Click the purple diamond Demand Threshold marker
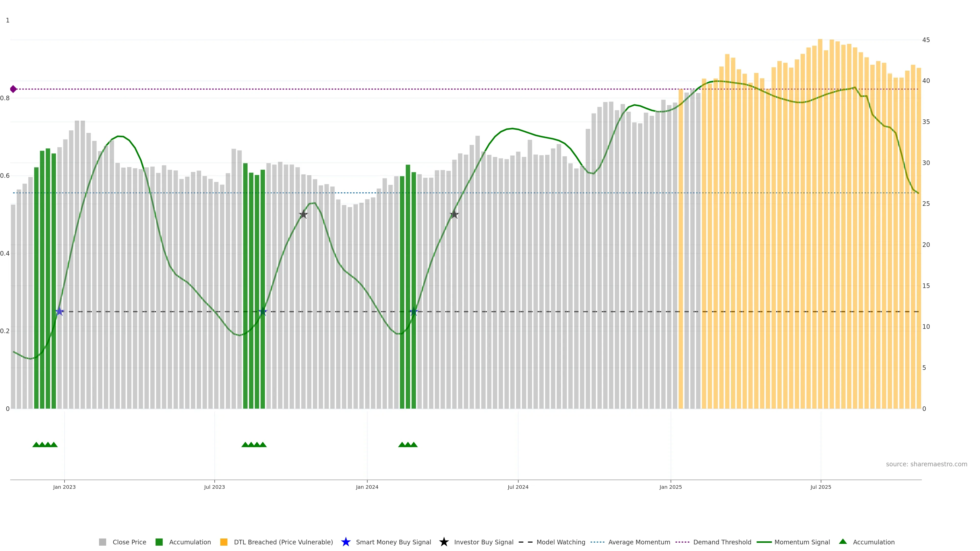This screenshot has width=980, height=551. pos(13,89)
